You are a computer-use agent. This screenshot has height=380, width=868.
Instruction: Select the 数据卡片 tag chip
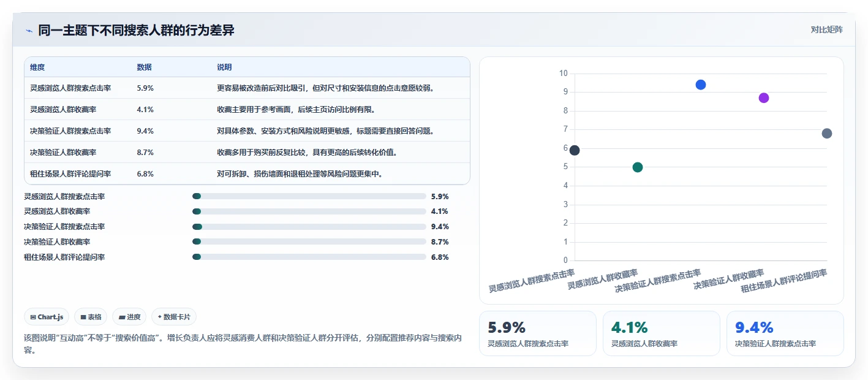point(174,317)
